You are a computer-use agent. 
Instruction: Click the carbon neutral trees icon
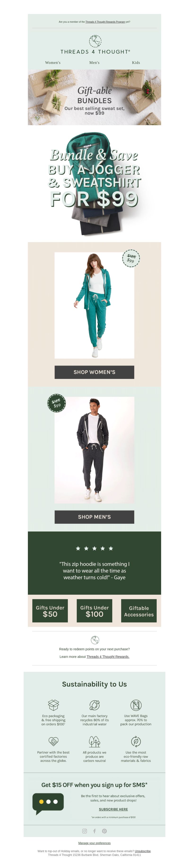[x=94, y=741]
